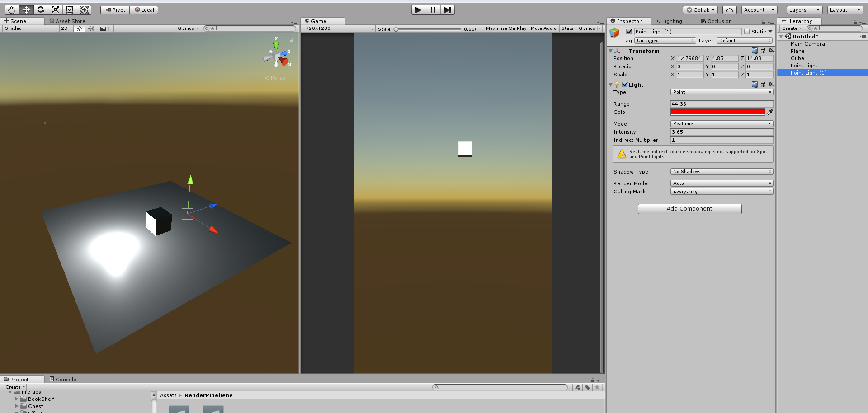Screen dimensions: 868x413
Task: Toggle scene lighting sun icon
Action: pos(79,28)
